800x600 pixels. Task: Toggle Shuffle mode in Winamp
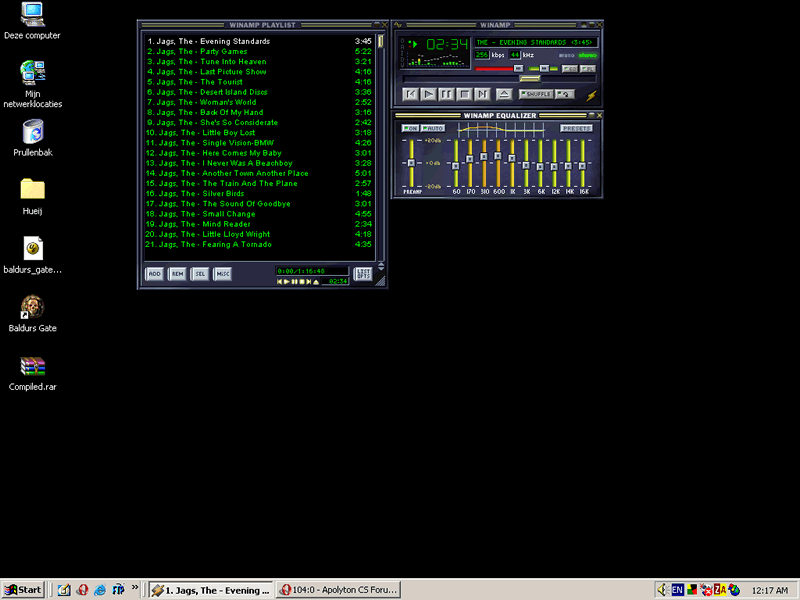tap(535, 94)
